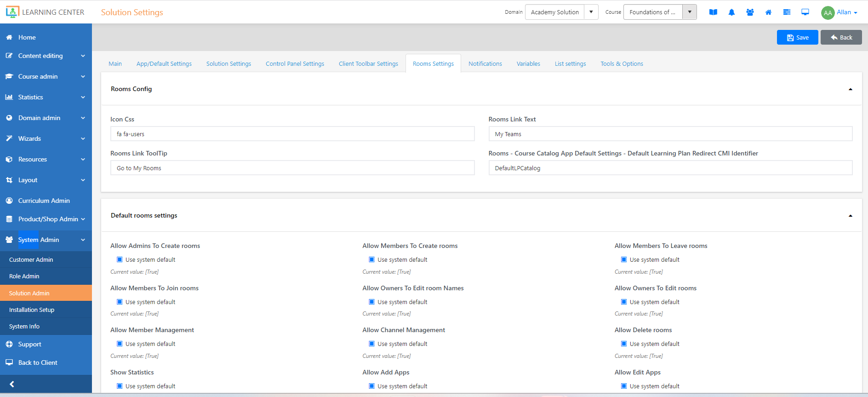Click the Domain admin globe icon
This screenshot has height=397, width=868.
(x=9, y=118)
